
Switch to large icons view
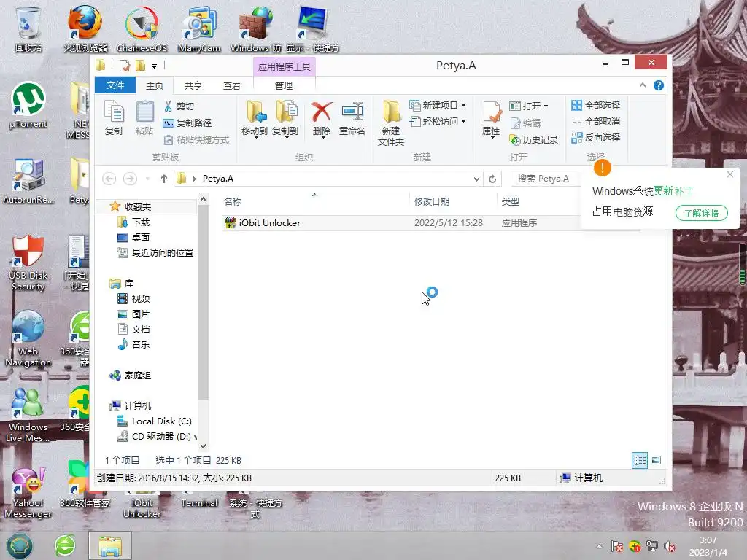point(656,461)
